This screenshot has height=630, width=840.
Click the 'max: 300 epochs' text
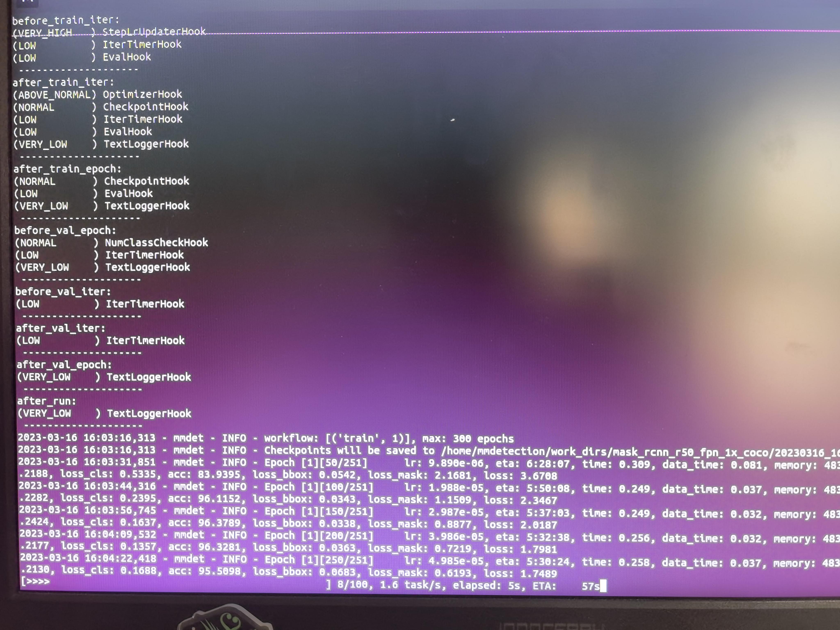point(468,439)
